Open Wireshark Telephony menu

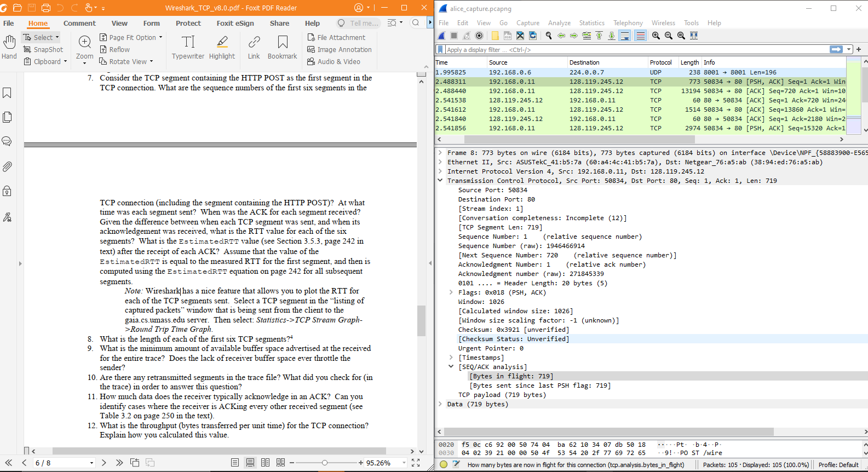[x=628, y=23]
